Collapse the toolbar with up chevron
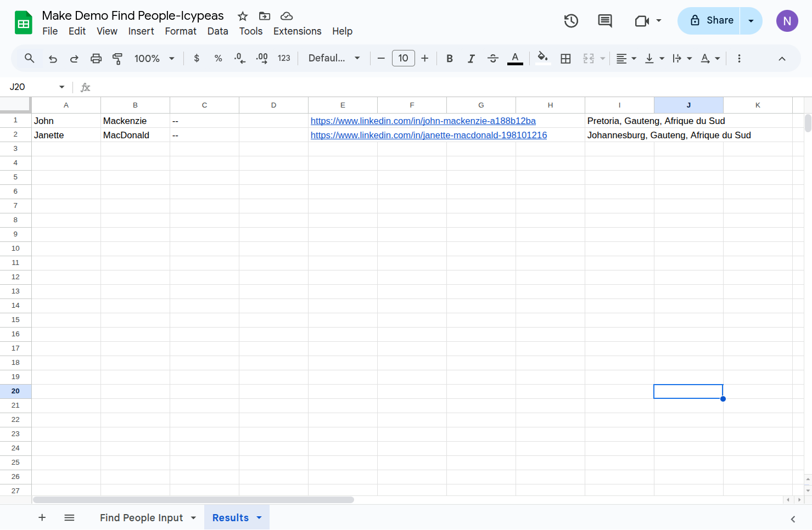 [782, 59]
